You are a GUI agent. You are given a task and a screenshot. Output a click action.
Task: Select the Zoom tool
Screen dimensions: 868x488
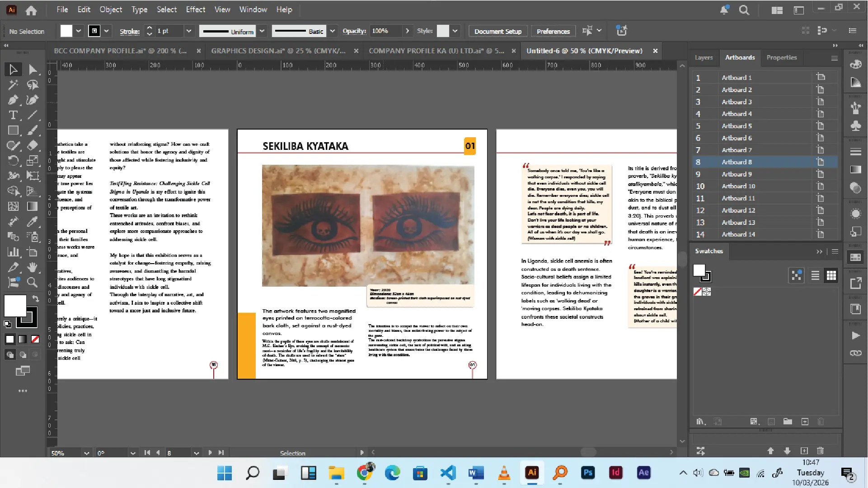(32, 283)
